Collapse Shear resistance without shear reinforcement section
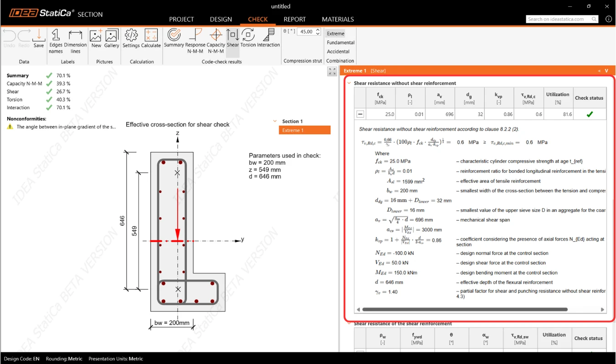Image resolution: width=616 pixels, height=364 pixels. 349,83
